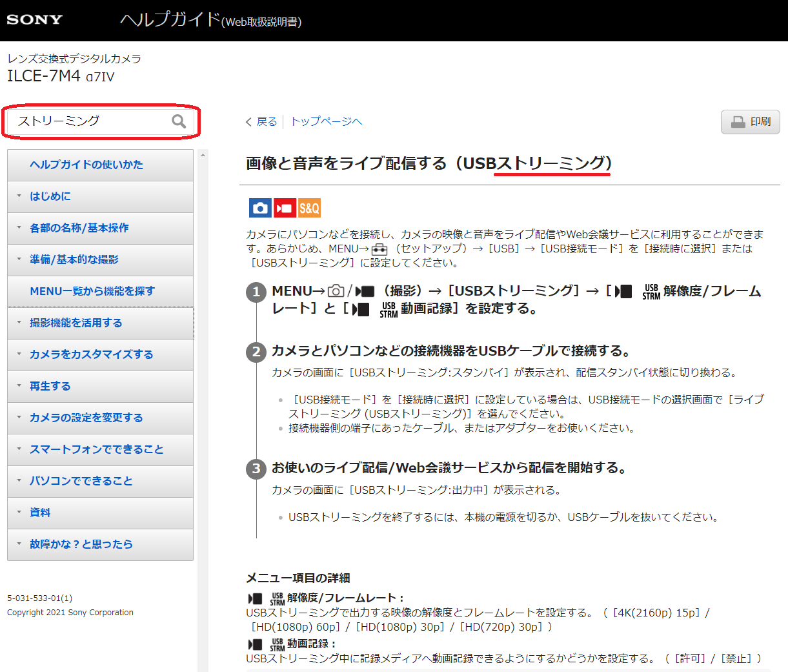The width and height of the screenshot is (788, 672).
Task: Open the パソコンでできること menu label
Action: 81,481
